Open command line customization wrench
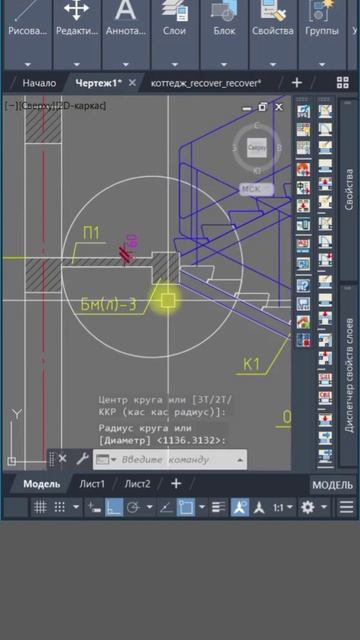The height and width of the screenshot is (640, 360). (82, 459)
